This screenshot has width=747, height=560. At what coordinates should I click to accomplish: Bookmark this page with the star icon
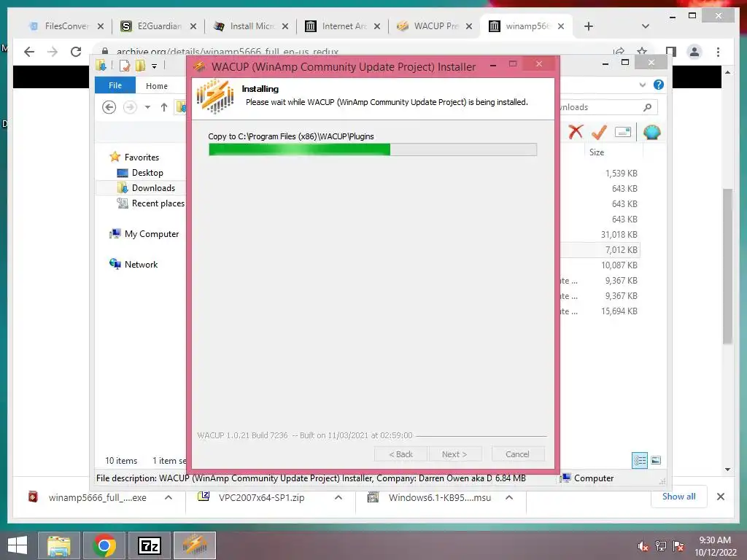click(642, 52)
